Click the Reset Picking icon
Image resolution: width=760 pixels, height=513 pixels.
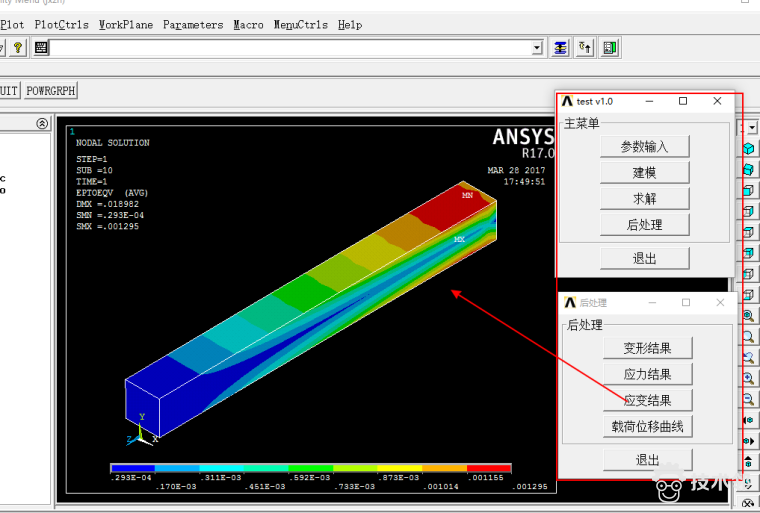pyautogui.click(x=585, y=48)
